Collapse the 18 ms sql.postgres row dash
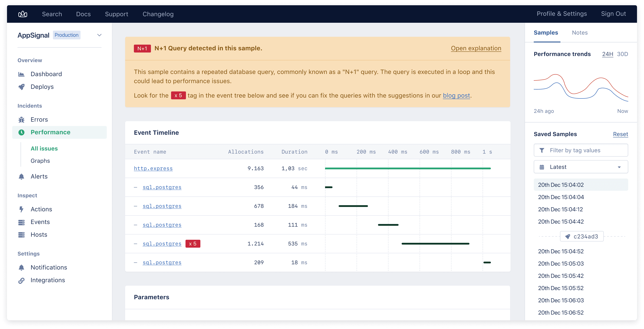 135,262
